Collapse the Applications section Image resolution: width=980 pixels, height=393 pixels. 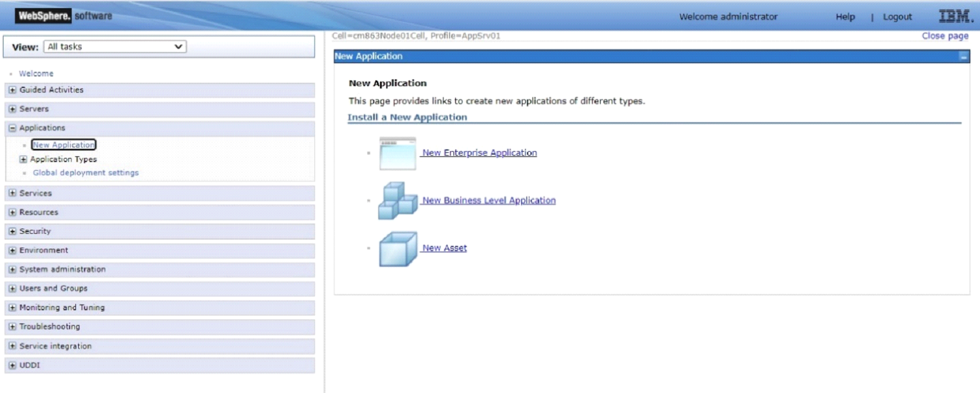click(x=12, y=128)
